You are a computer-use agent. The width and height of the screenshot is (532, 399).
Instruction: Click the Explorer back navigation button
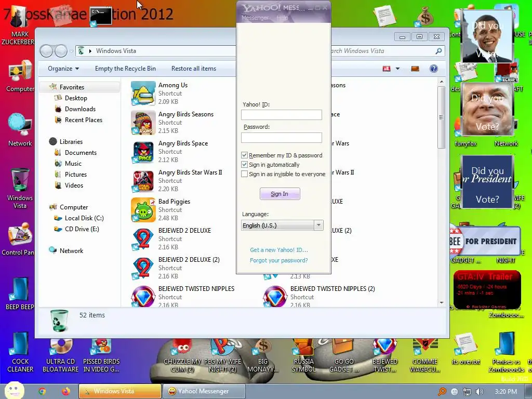(x=46, y=51)
